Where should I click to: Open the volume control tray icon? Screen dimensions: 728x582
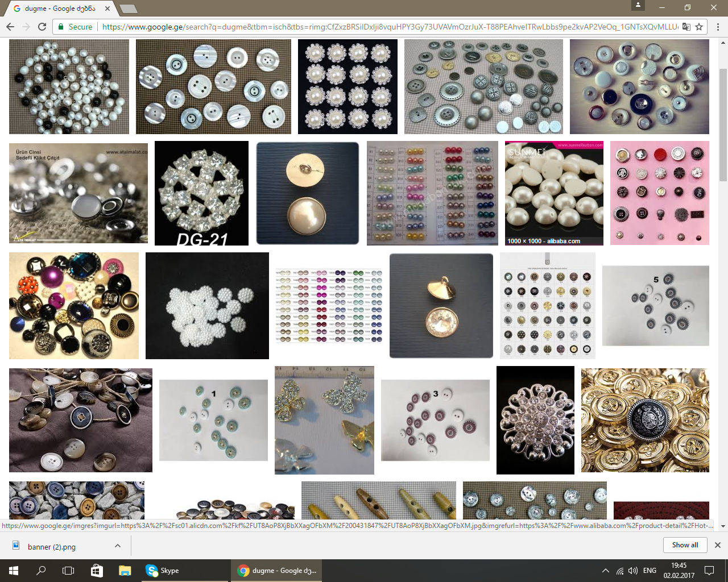[x=633, y=571]
